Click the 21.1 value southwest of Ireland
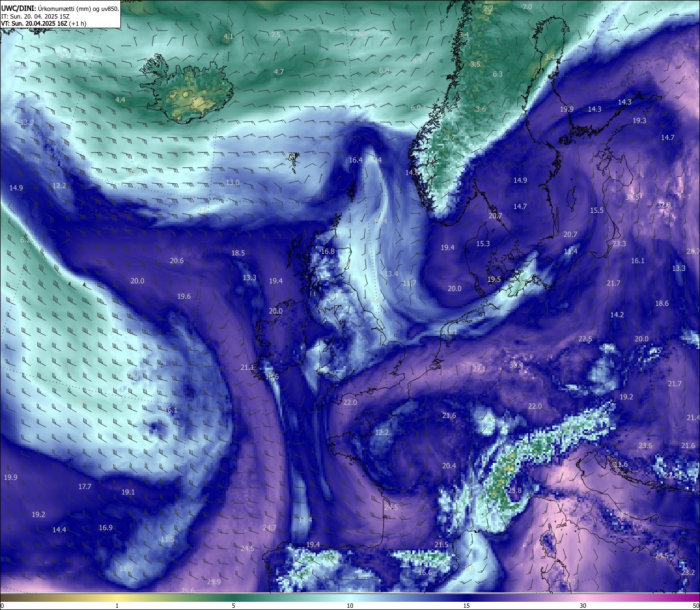Viewport: 700px width, 610px height. pos(247,368)
